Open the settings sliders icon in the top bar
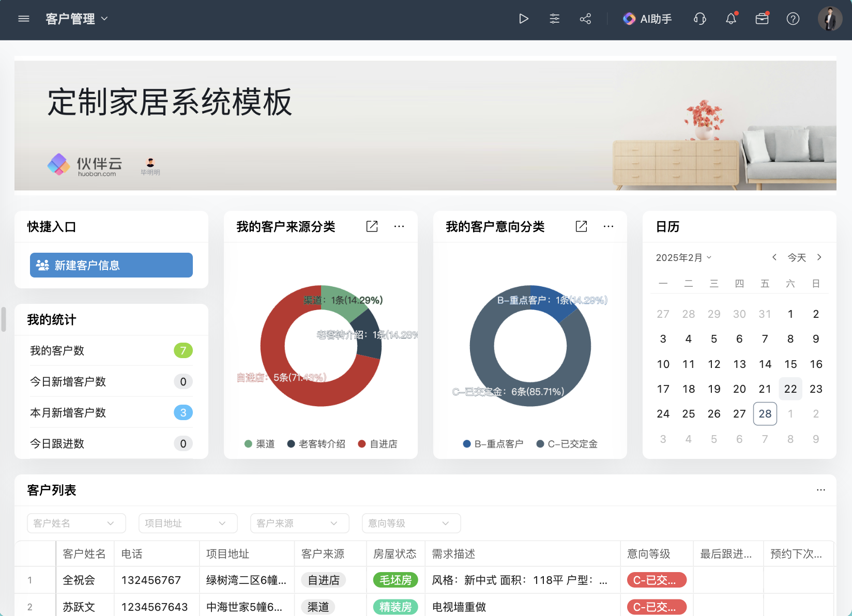Screen dimensions: 852x616 (554, 19)
